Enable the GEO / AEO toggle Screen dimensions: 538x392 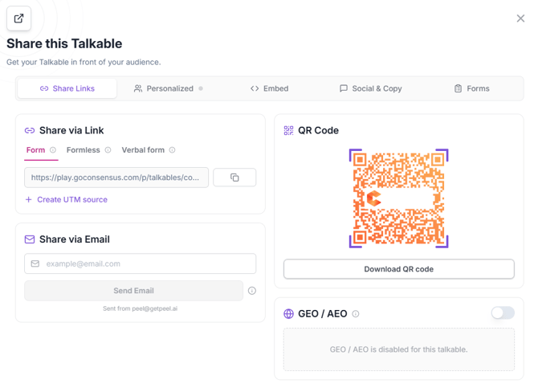(503, 313)
